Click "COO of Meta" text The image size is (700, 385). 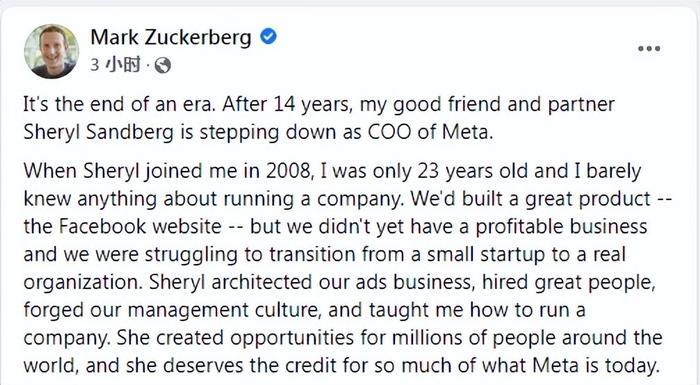pos(430,132)
